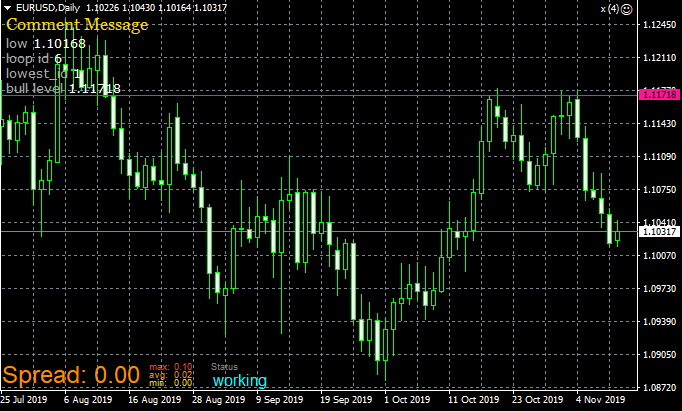Click the "bull level 1.11718" comment line

(63, 89)
